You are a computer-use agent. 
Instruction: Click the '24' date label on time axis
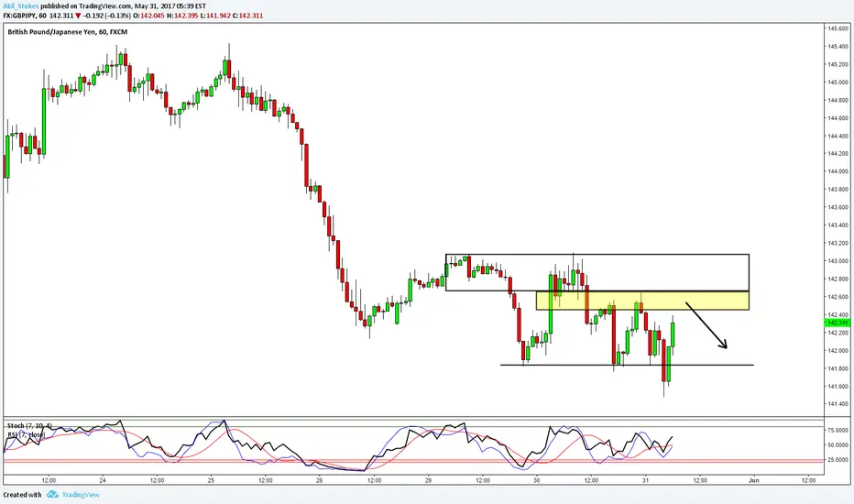click(x=103, y=480)
